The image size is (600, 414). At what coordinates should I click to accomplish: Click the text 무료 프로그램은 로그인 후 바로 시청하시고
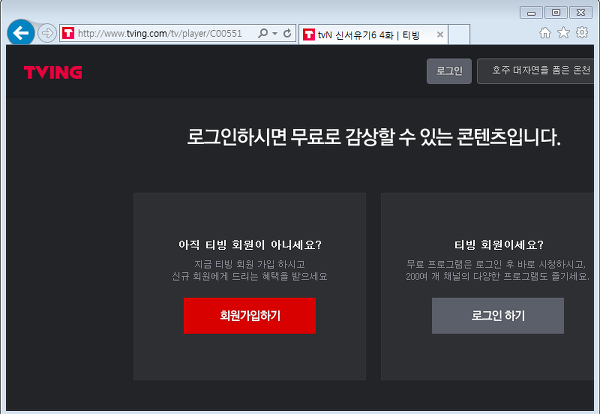tap(496, 264)
